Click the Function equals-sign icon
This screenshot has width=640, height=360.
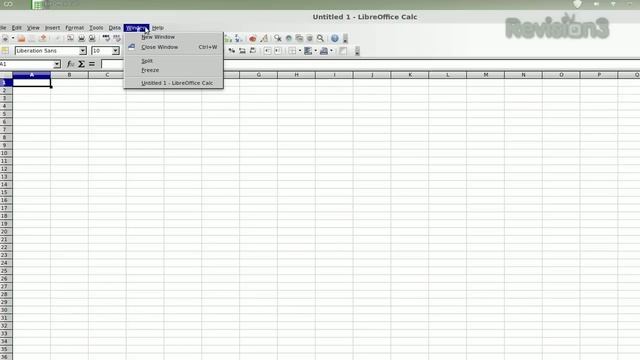92,64
